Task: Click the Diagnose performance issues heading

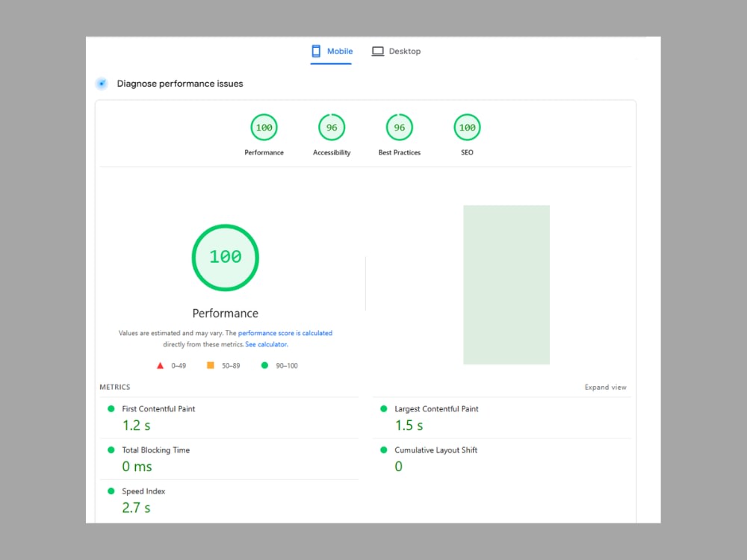Action: pos(180,84)
